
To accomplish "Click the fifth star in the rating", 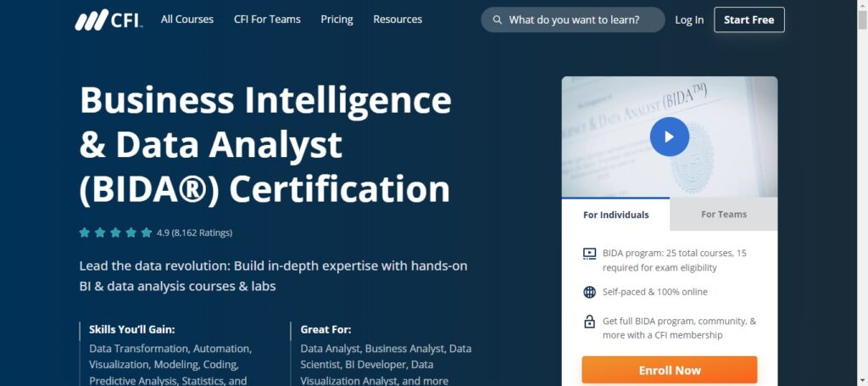I will pyautogui.click(x=146, y=232).
